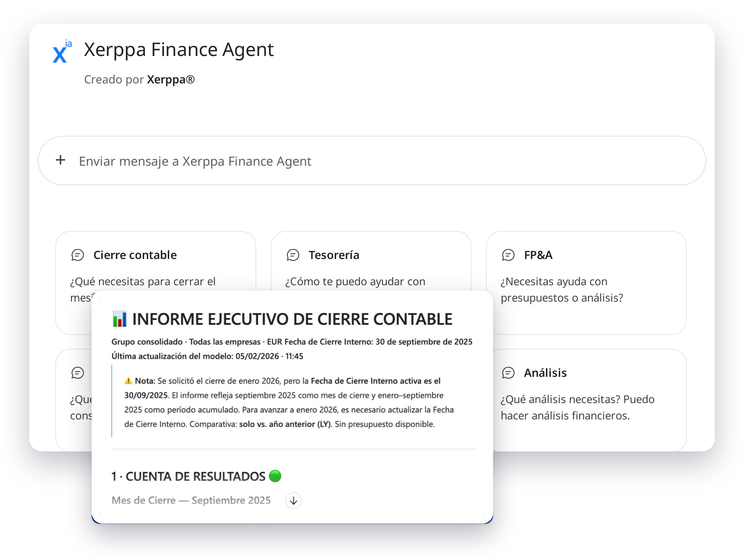
Task: Click chat bubble icon beside Cierre contable
Action: click(x=78, y=255)
